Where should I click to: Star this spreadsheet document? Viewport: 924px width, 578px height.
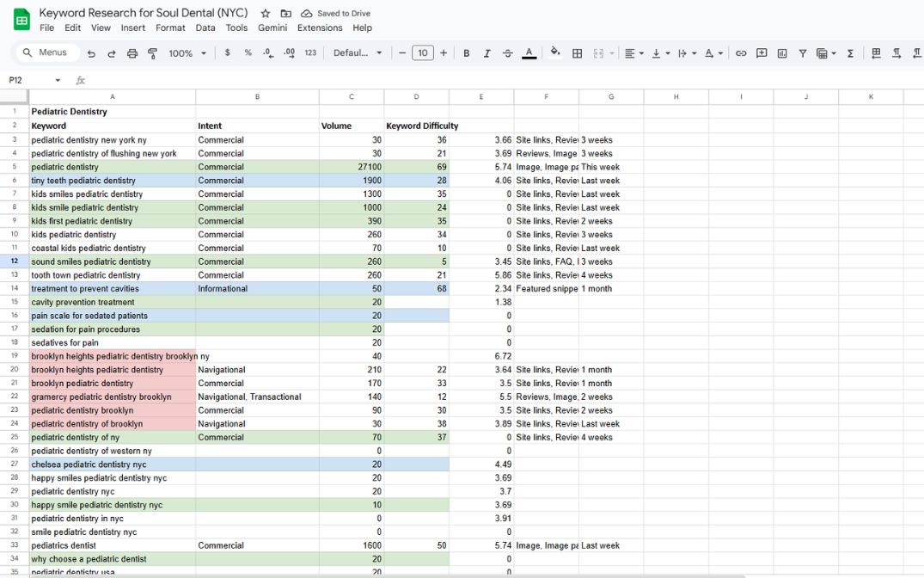pos(266,14)
